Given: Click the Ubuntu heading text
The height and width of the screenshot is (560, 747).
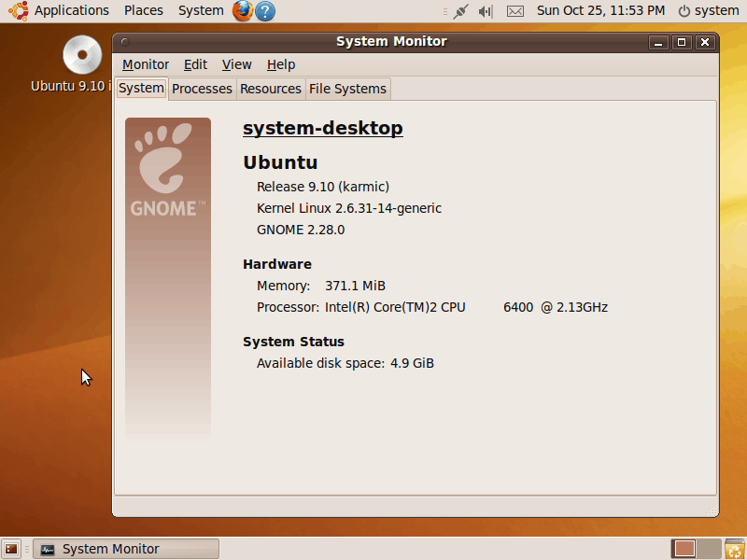Looking at the screenshot, I should point(280,162).
